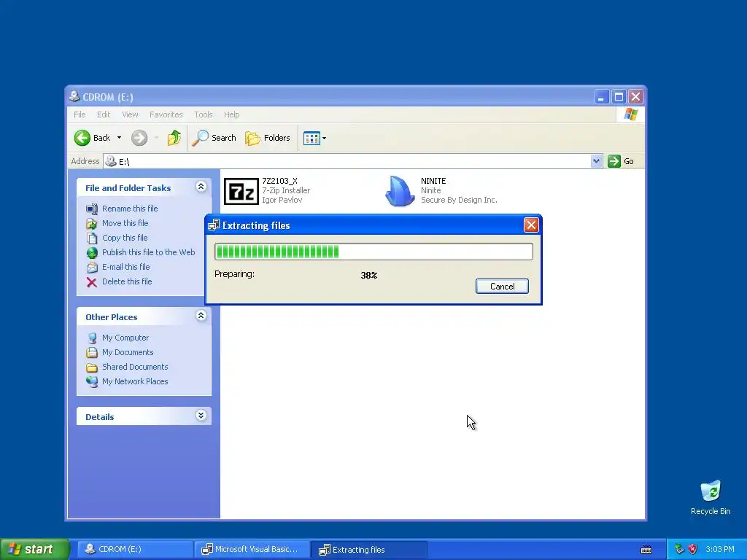
Task: Switch to CDROM (E:) taskbar button
Action: pyautogui.click(x=134, y=550)
